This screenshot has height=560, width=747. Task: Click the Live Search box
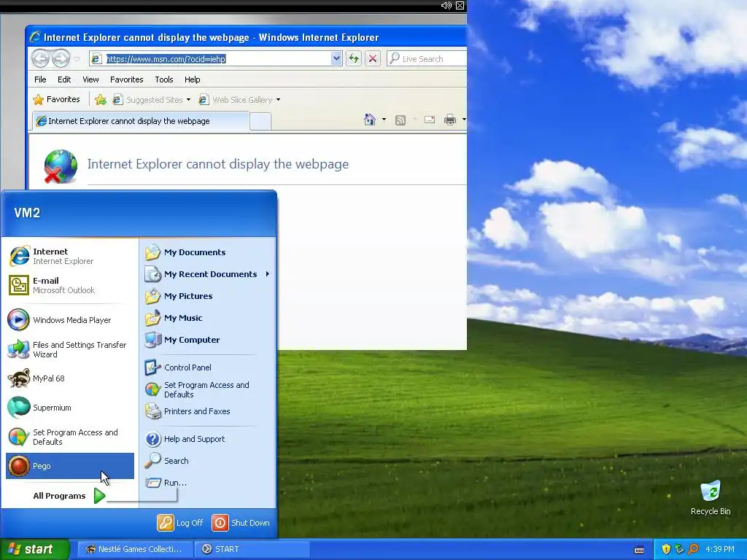[x=427, y=58]
